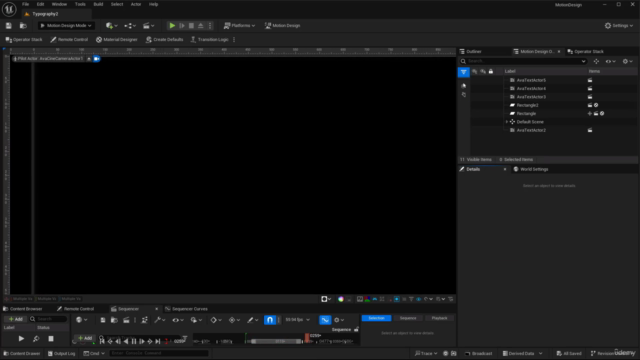Image resolution: width=640 pixels, height=360 pixels.
Task: Save the current level with the floppy disk icon
Action: (9, 26)
